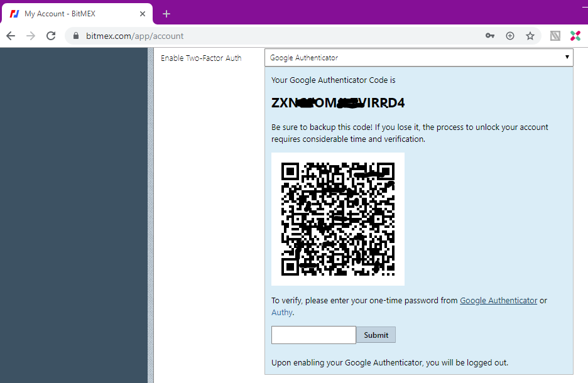Open the gray striped extension icon
The height and width of the screenshot is (383, 588).
555,36
